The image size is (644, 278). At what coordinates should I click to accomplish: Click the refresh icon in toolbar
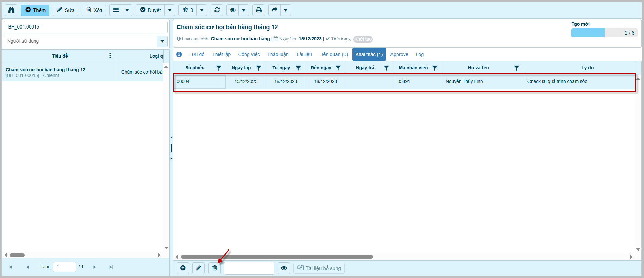pos(217,10)
